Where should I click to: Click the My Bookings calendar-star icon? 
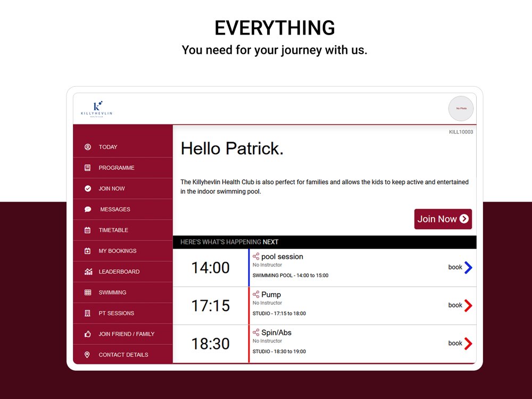point(88,251)
